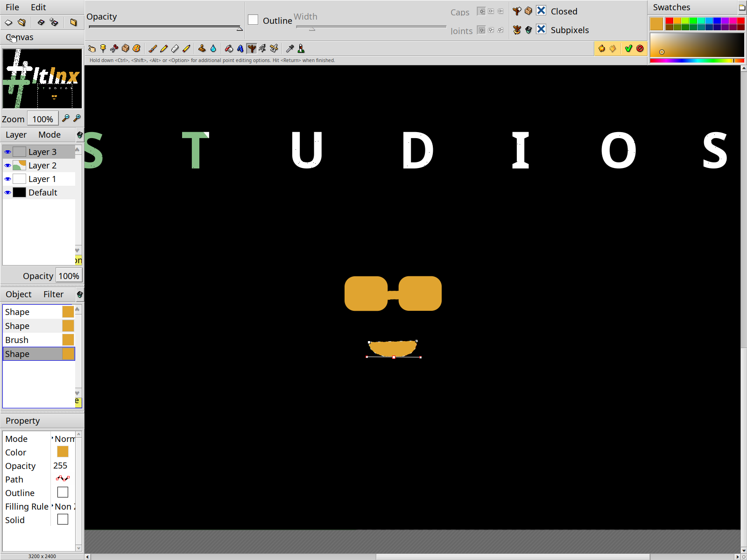Select the painter's palette tool
Viewport: 747px width, 560px height.
coord(136,49)
